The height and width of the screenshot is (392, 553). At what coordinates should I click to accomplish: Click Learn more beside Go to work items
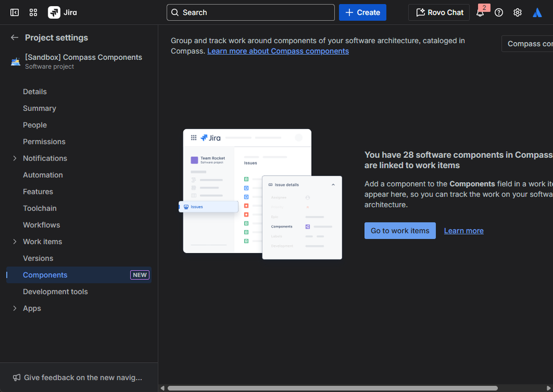click(464, 231)
